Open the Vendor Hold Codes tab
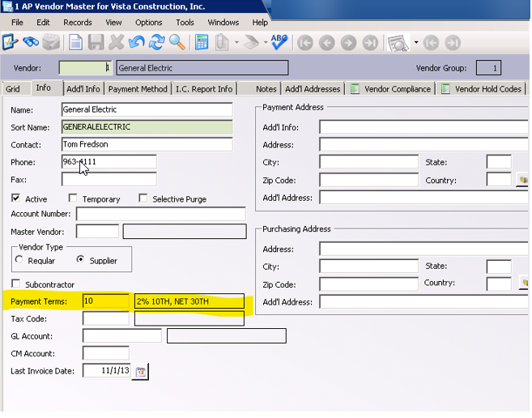The width and height of the screenshot is (532, 418). (488, 89)
